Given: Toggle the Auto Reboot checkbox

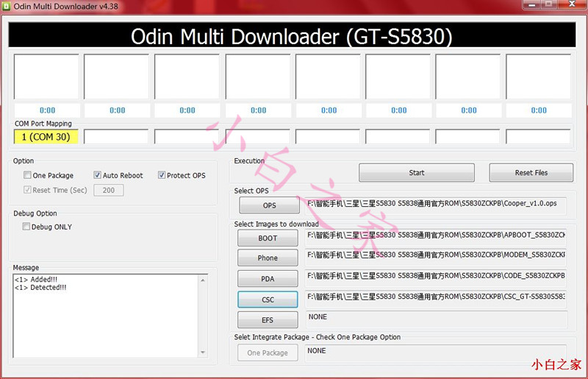Looking at the screenshot, I should click(x=97, y=175).
